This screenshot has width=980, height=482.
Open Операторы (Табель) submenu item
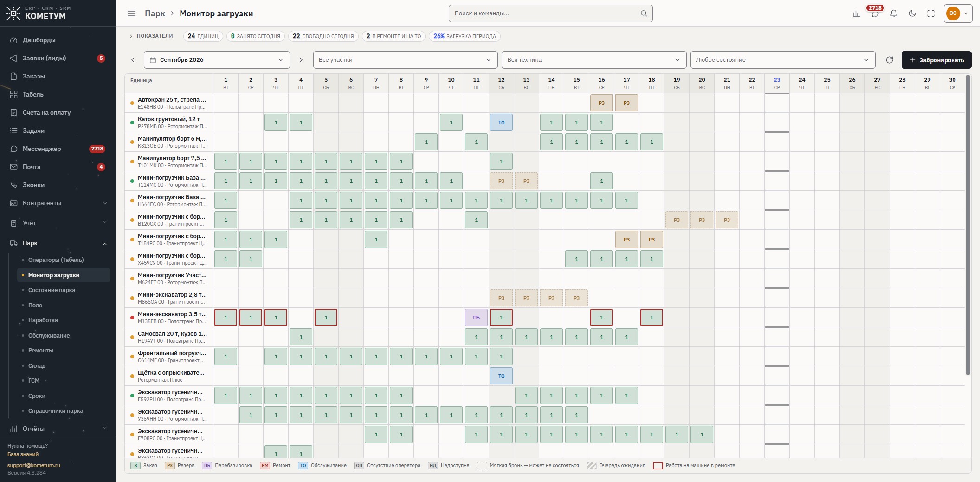[x=63, y=260]
